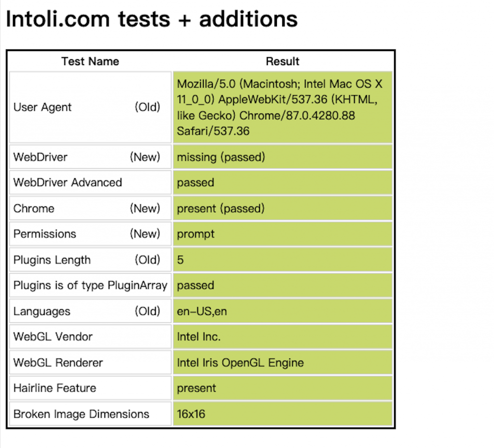
Task: Click the 'Intoli.com tests + additions' heading
Action: pos(151,19)
